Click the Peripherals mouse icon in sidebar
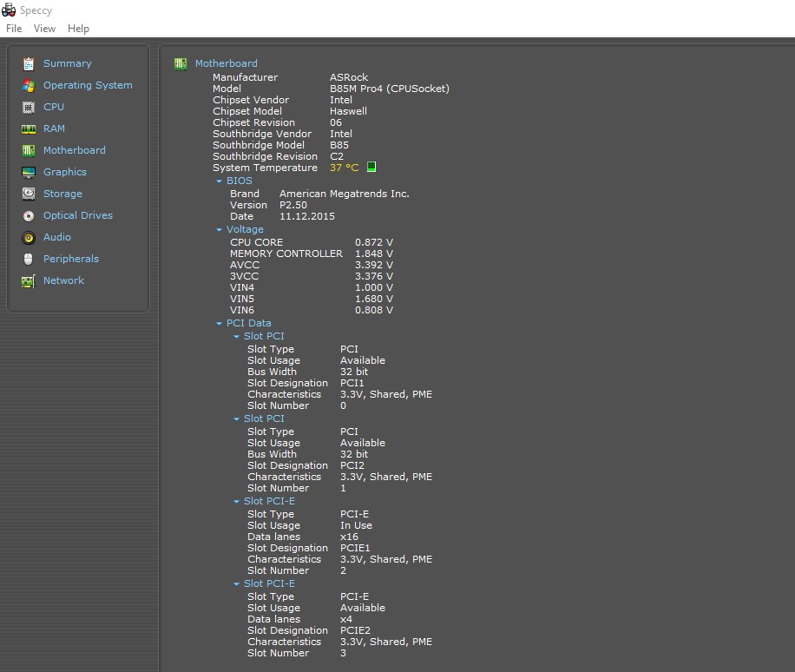This screenshot has width=795, height=672. [29, 260]
